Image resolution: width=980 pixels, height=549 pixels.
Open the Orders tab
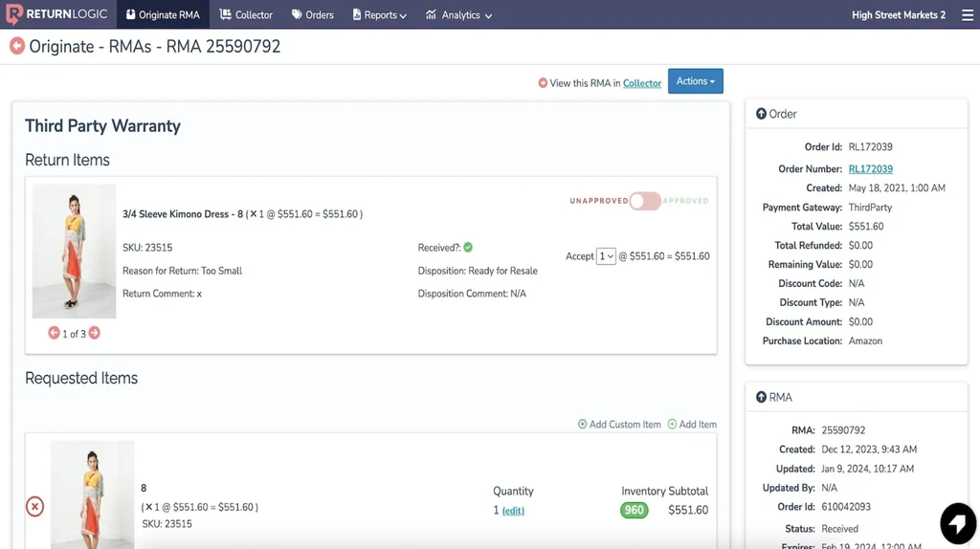(313, 14)
